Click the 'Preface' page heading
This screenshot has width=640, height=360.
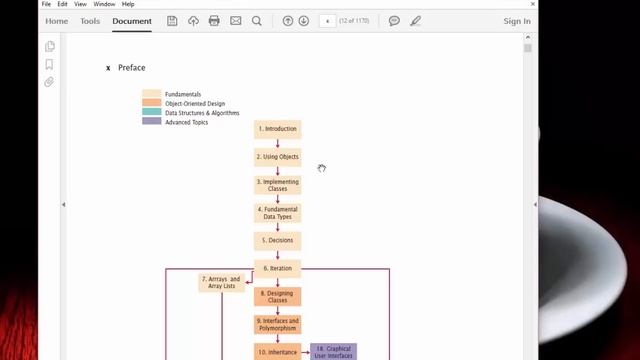[131, 68]
